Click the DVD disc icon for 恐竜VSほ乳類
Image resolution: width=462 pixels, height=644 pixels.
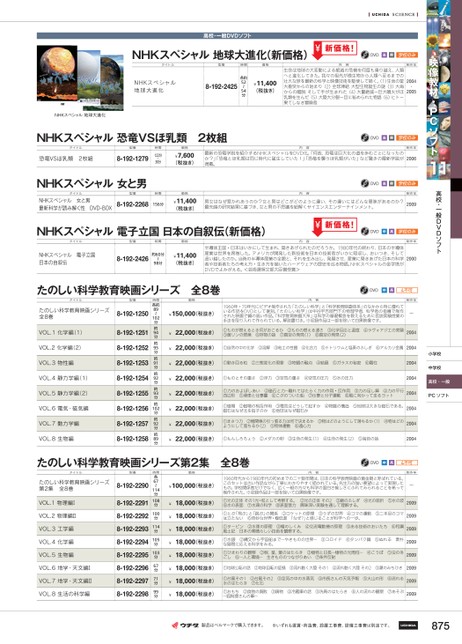click(x=365, y=138)
